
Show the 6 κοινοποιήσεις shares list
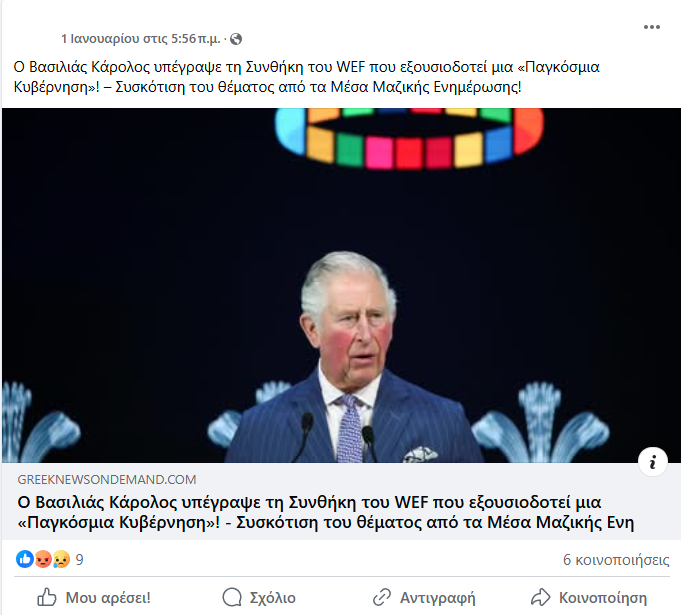pyautogui.click(x=616, y=560)
